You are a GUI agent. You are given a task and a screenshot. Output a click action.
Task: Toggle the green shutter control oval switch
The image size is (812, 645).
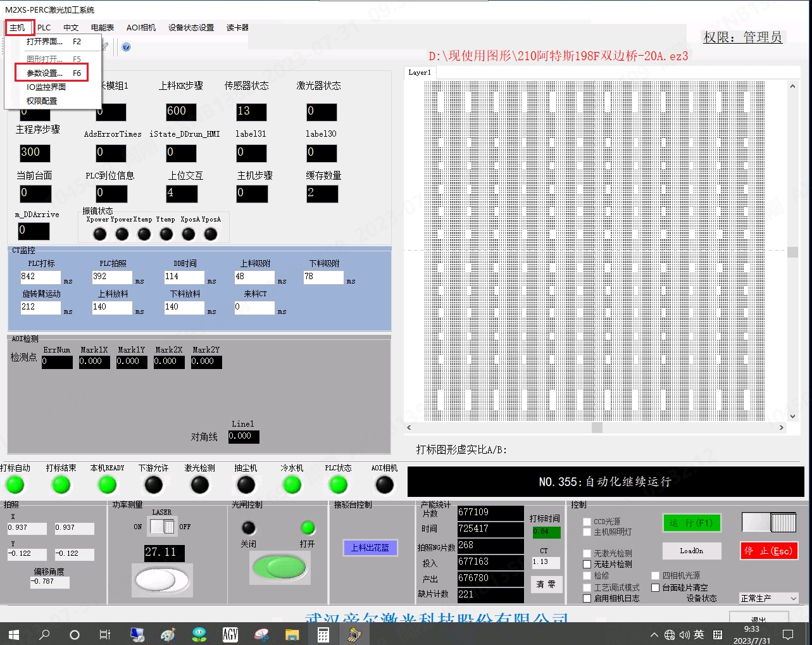(280, 567)
